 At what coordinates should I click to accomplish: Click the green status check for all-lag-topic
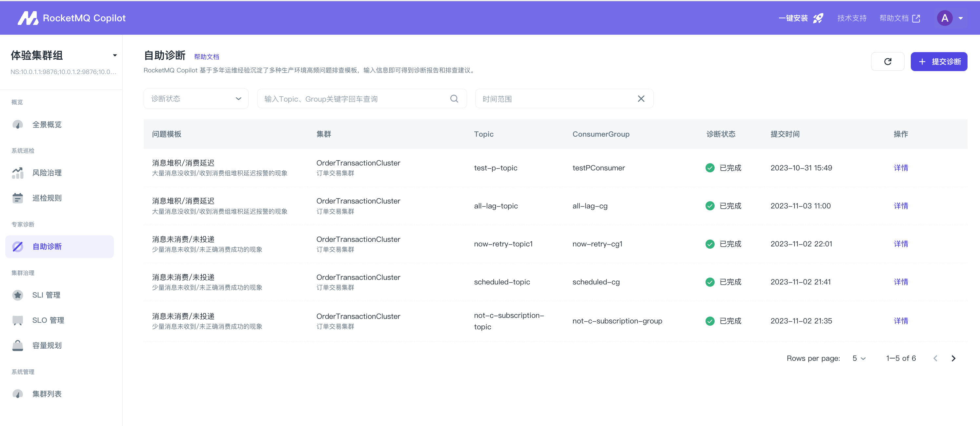[x=710, y=206]
